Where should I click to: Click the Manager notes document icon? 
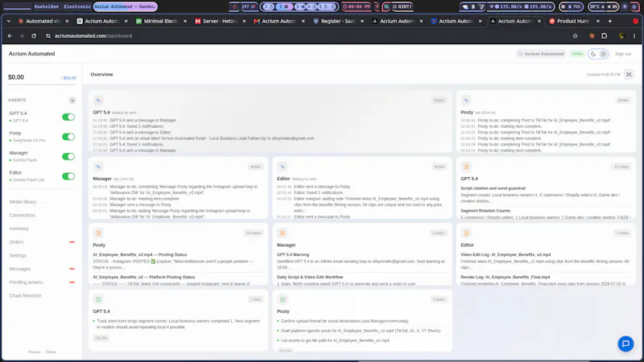click(283, 233)
